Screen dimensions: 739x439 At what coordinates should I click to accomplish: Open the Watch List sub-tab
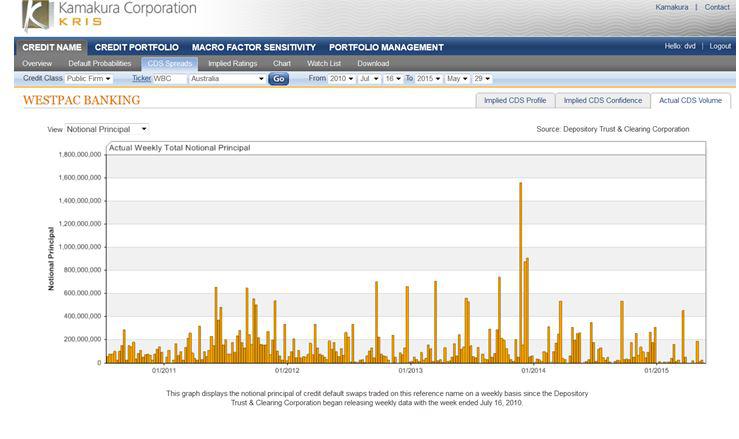(x=324, y=63)
